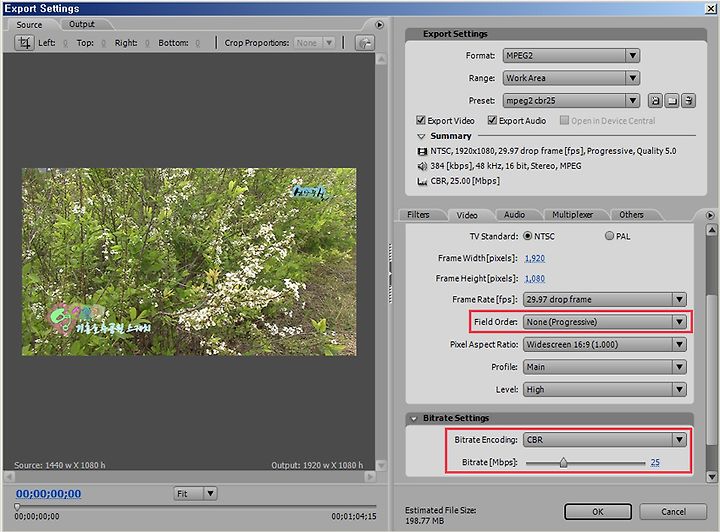Open the settings tabs flyout menu arrow

[709, 215]
